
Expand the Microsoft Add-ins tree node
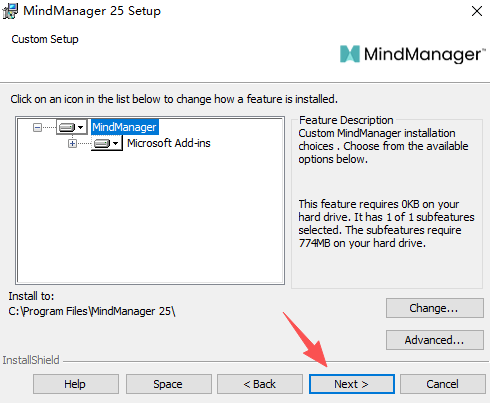(x=72, y=144)
